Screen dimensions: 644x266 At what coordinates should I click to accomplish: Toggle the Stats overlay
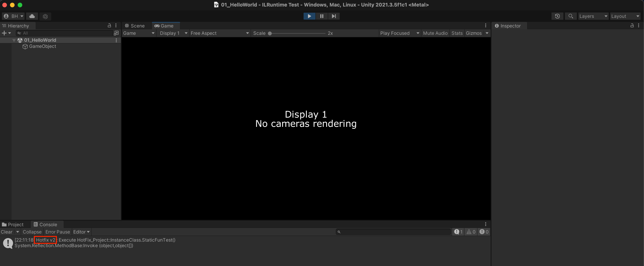457,33
